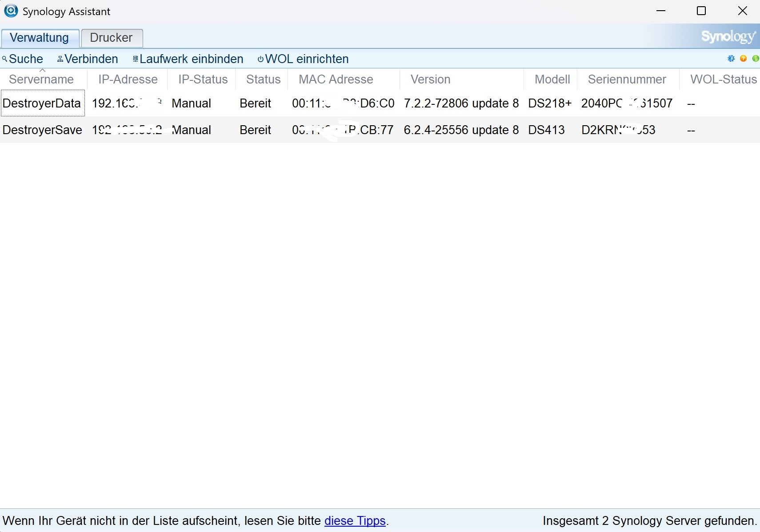The width and height of the screenshot is (760, 532).
Task: Click the Bereit status of DestroyerSave
Action: (x=256, y=130)
